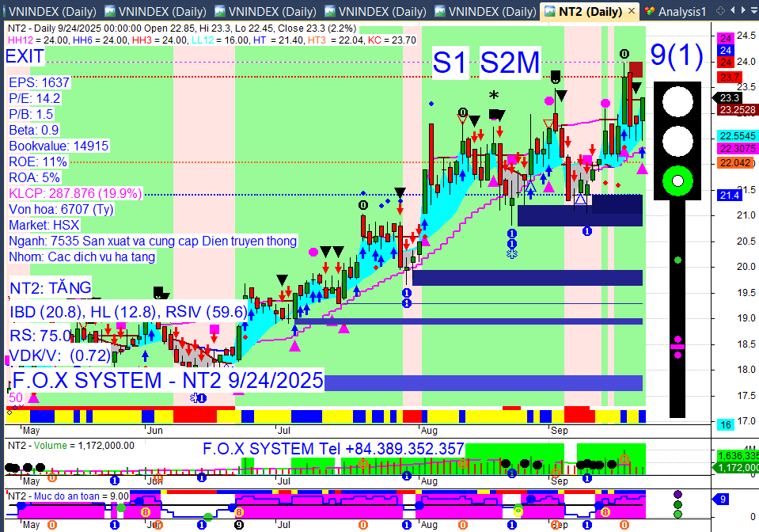Click the ROE: 11% value
This screenshot has height=532, width=759.
(38, 161)
